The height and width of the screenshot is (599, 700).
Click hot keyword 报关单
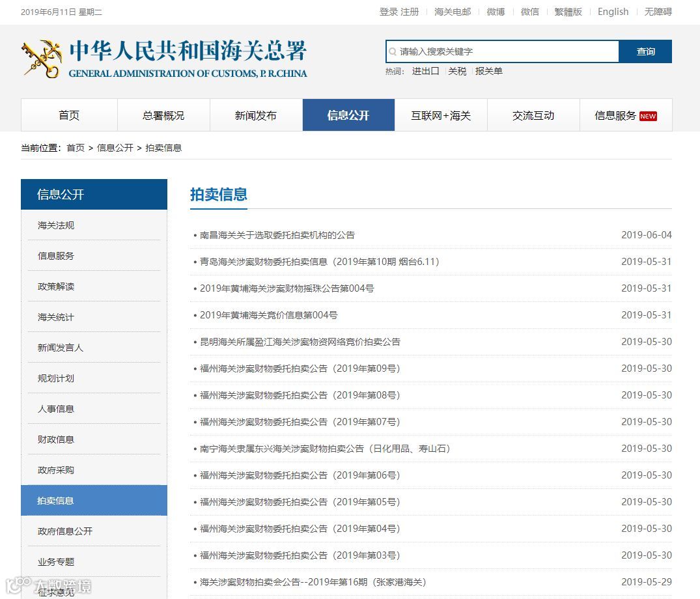tap(489, 72)
